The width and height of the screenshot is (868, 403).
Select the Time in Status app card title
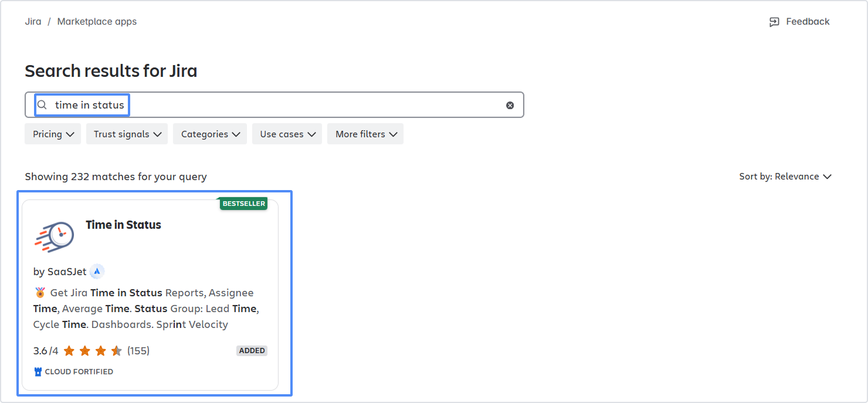[123, 225]
